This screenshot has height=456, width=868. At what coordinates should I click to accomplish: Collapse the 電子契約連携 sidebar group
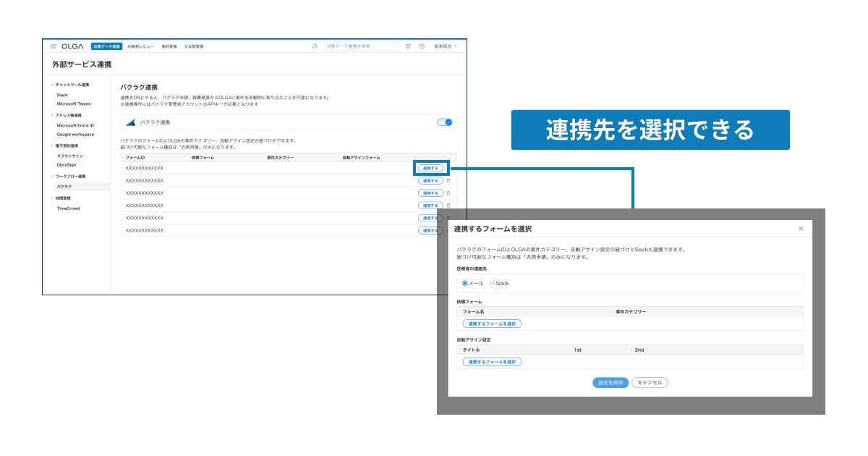(52, 145)
